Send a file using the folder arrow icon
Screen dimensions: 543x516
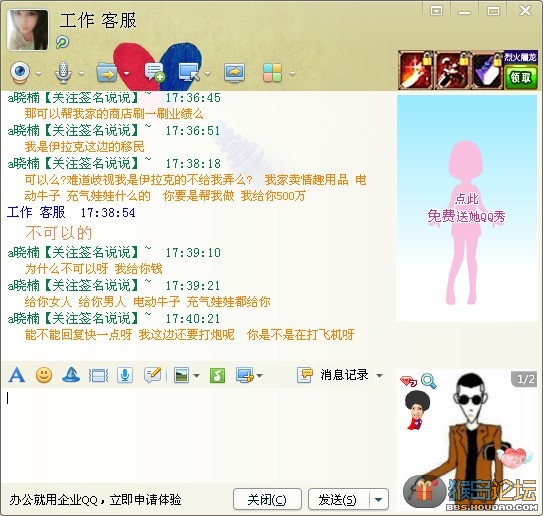pos(107,72)
